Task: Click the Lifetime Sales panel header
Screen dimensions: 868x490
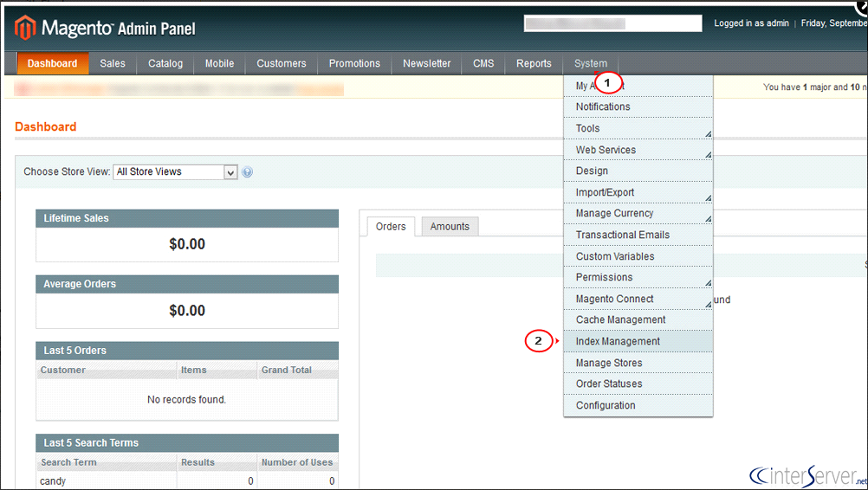Action: tap(187, 218)
